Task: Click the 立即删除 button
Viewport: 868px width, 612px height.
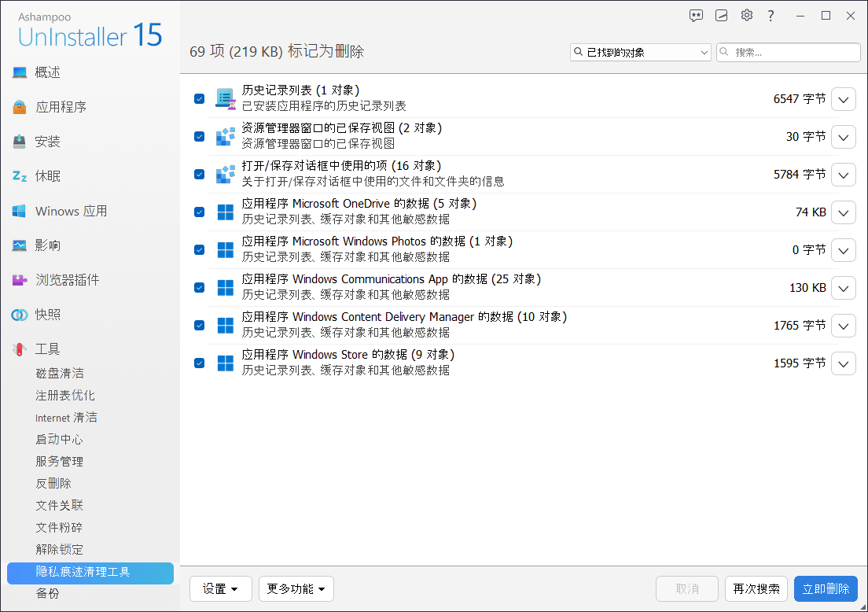Action: (x=826, y=588)
